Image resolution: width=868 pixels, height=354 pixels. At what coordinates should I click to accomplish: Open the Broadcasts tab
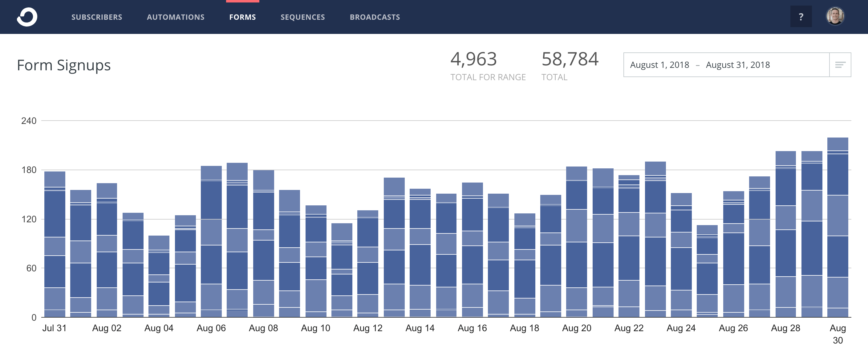coord(375,17)
